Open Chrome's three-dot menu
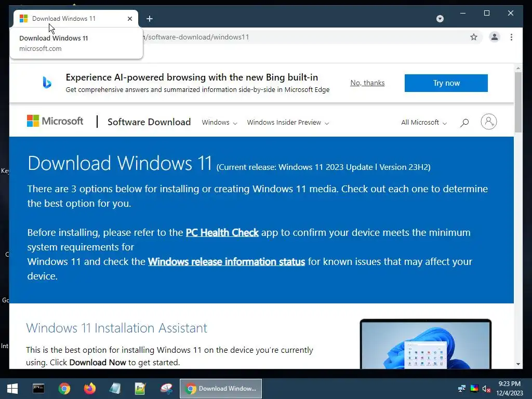Screen dimensions: 532x399 511,37
